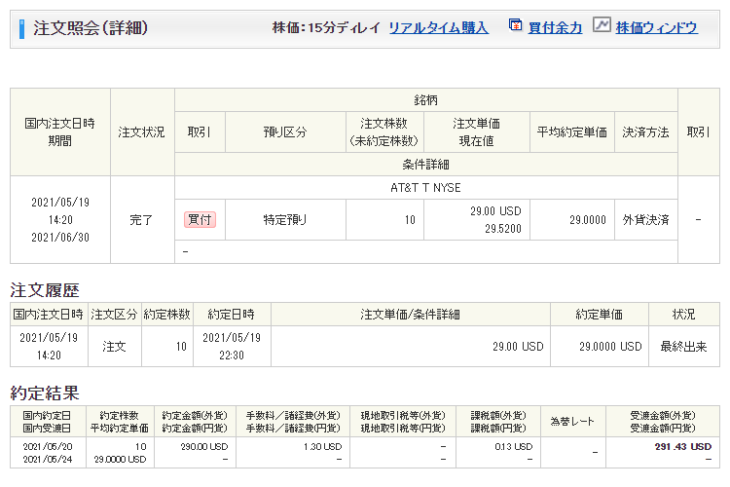730x487 pixels.
Task: Click the 平均約定単価 column header
Action: coord(572,132)
